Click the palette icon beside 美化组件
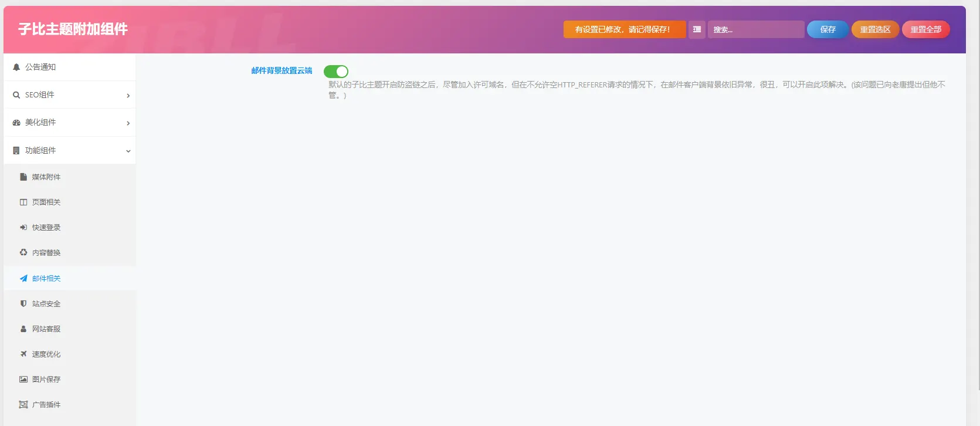 click(16, 123)
